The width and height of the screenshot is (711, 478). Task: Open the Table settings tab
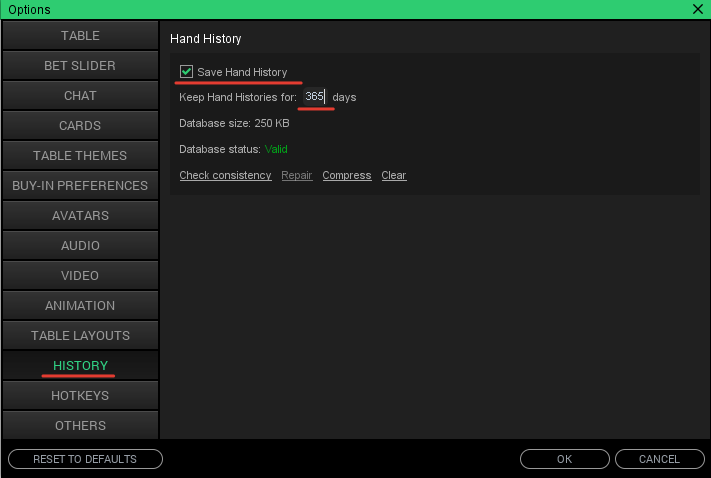point(80,35)
